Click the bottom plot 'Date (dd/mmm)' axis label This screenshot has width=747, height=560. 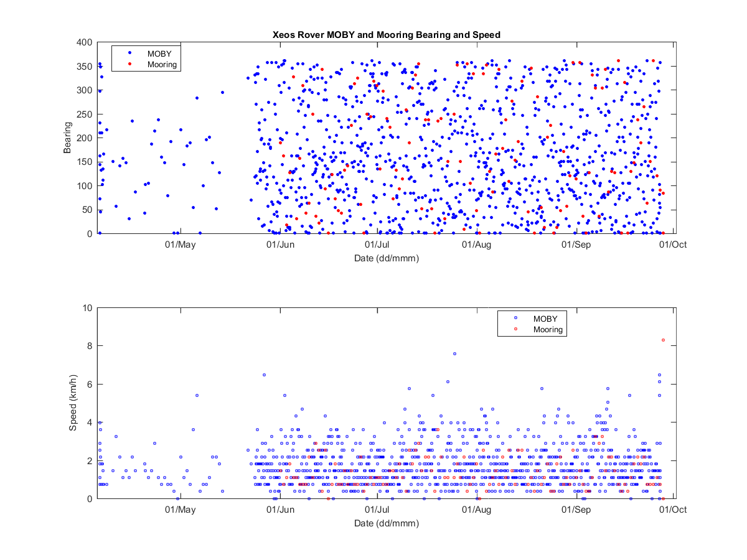[386, 523]
